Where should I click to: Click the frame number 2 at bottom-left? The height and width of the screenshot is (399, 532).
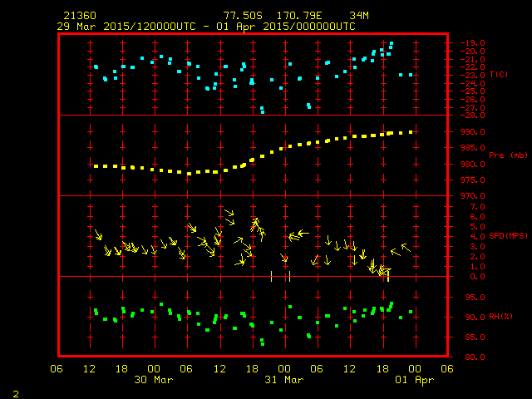15,392
